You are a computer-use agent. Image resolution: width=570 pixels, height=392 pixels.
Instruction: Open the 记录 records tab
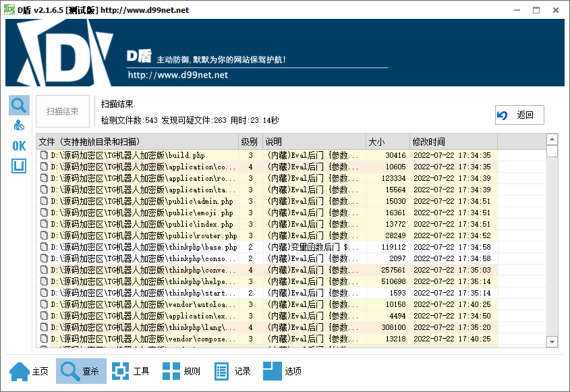point(233,371)
